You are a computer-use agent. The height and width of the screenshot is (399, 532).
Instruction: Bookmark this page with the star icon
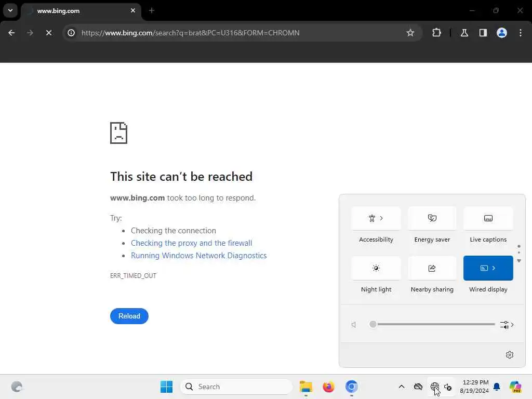pyautogui.click(x=410, y=33)
